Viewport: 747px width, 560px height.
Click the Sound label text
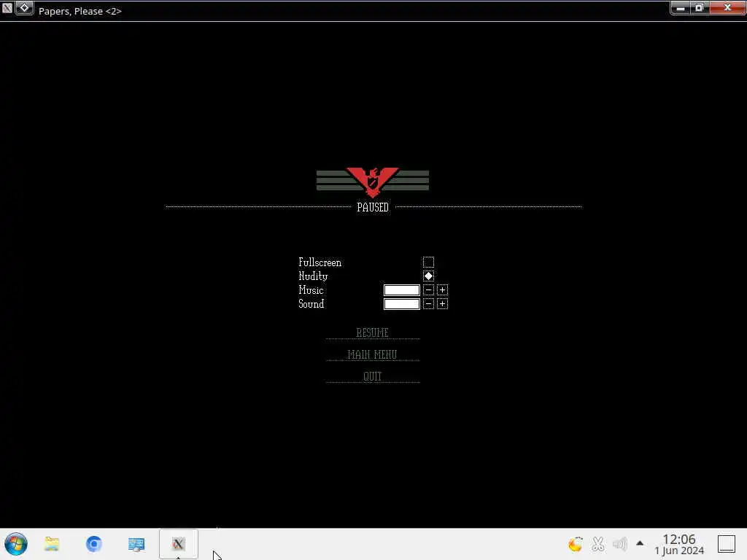click(311, 304)
